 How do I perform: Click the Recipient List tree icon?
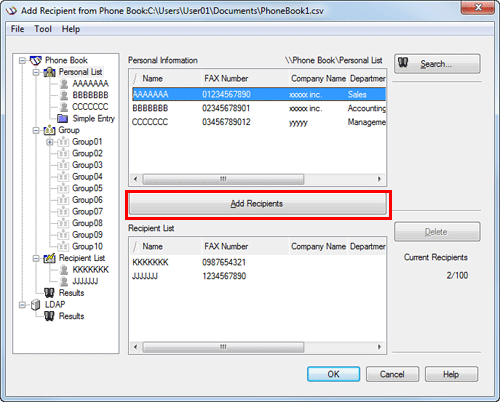click(49, 258)
